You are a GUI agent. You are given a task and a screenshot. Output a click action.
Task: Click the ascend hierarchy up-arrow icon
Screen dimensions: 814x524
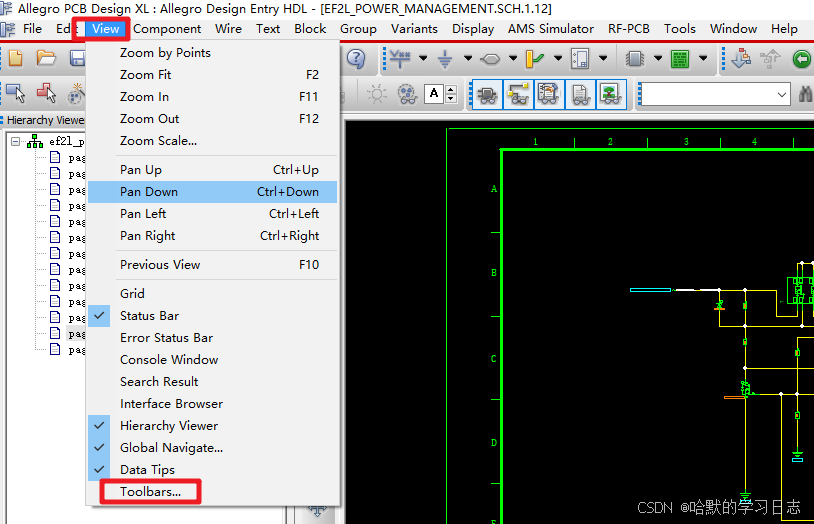[770, 59]
